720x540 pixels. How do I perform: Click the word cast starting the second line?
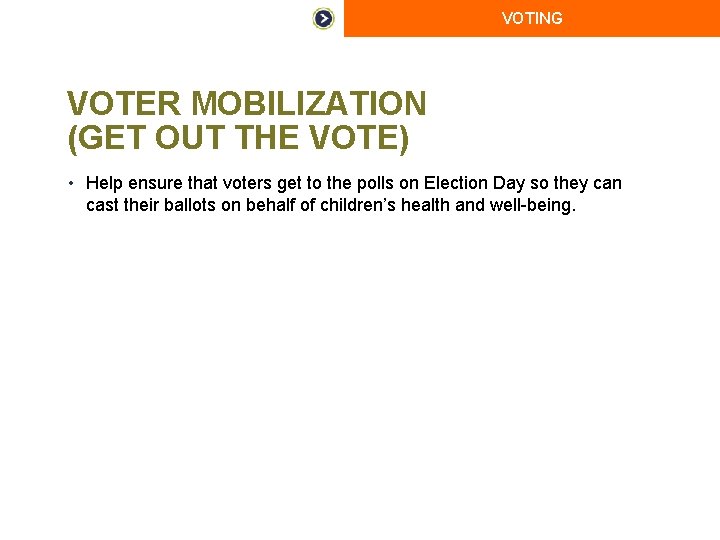[103, 206]
